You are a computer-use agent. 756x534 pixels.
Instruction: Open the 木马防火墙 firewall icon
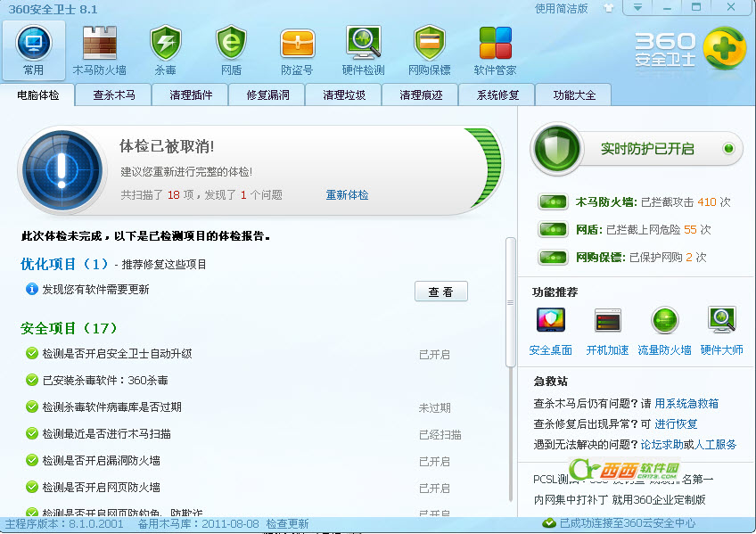99,44
